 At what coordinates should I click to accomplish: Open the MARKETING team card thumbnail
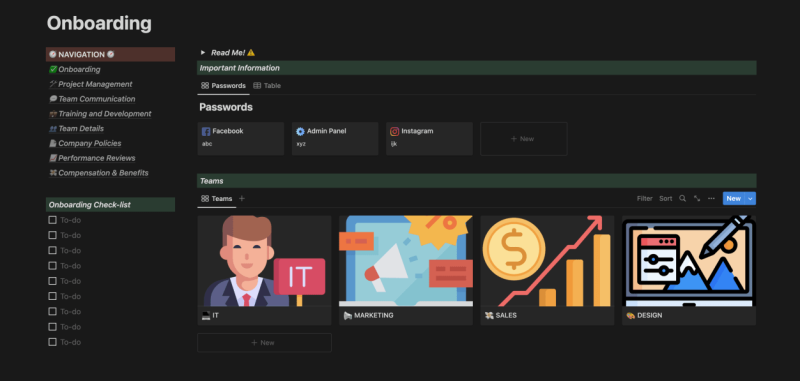(406, 261)
